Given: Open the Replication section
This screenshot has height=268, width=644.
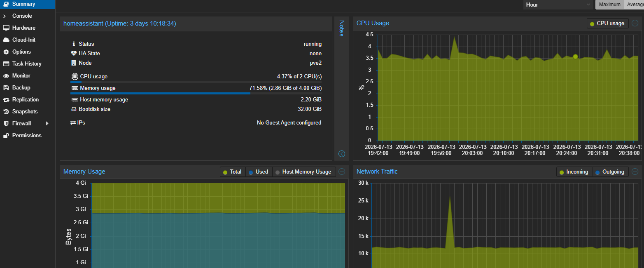Looking at the screenshot, I should click(27, 100).
